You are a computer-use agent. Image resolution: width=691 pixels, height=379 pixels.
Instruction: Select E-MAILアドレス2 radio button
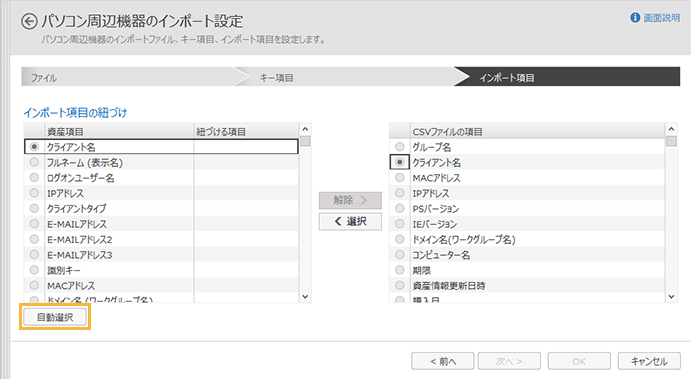coord(34,239)
